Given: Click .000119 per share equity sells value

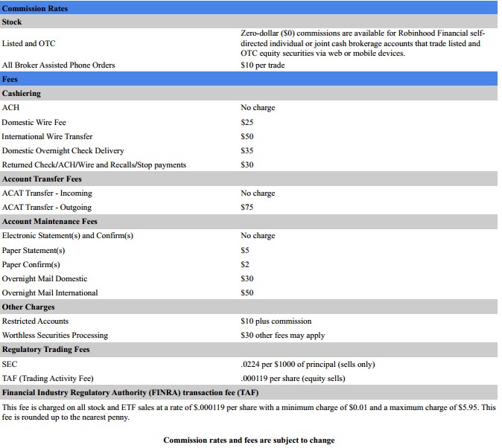Looking at the screenshot, I should (x=293, y=379).
